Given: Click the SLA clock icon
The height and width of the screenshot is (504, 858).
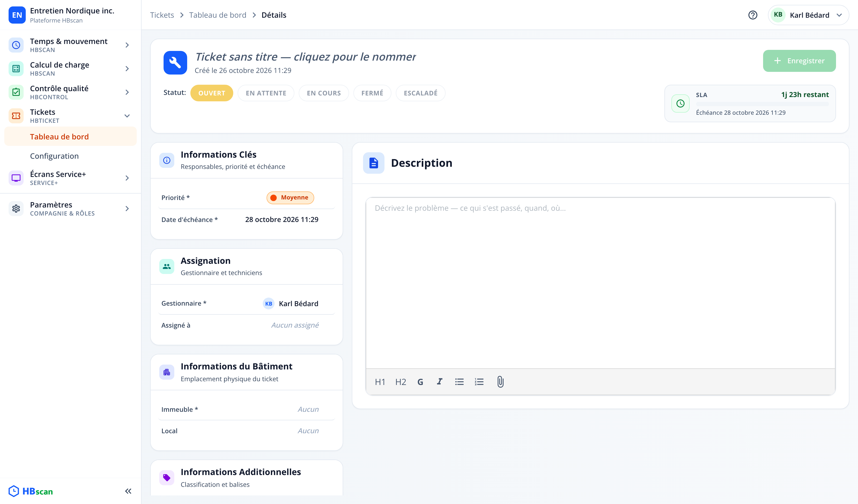Looking at the screenshot, I should point(680,103).
